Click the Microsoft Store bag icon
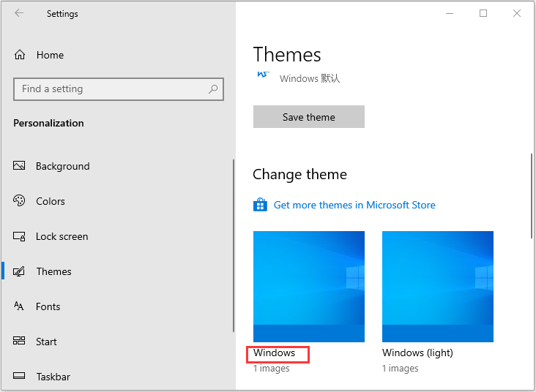The width and height of the screenshot is (536, 392). [x=260, y=205]
